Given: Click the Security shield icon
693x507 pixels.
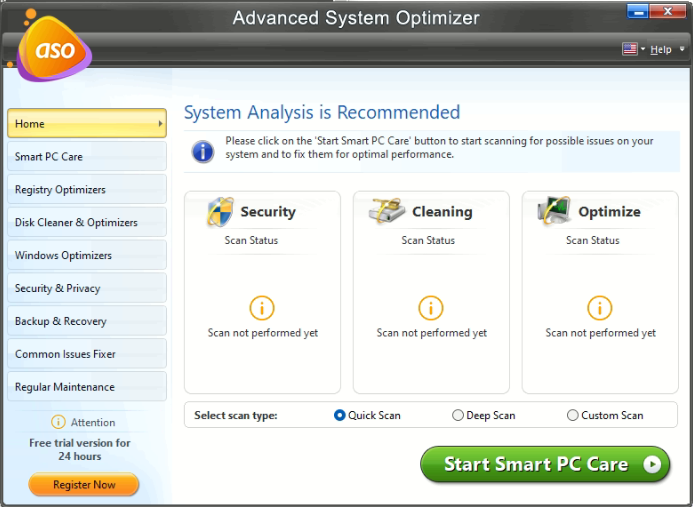Looking at the screenshot, I should point(220,212).
